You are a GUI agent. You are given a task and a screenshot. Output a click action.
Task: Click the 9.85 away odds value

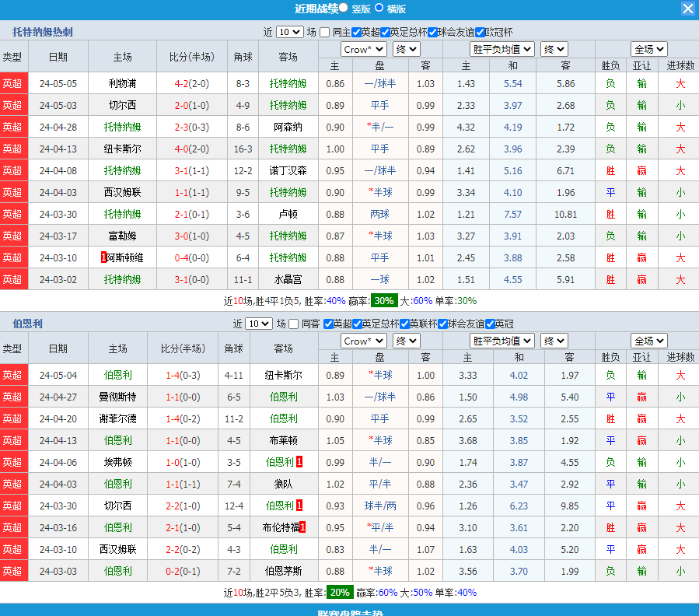tap(570, 506)
